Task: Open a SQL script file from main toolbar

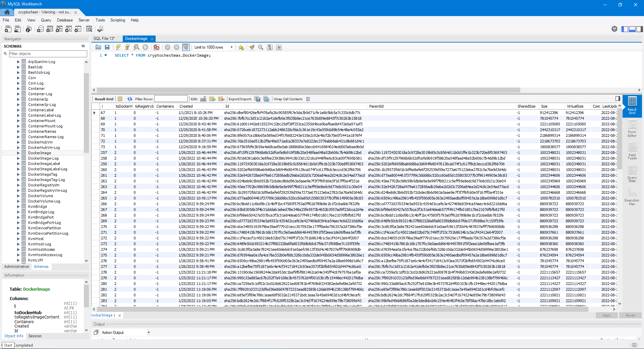Action: [x=17, y=29]
